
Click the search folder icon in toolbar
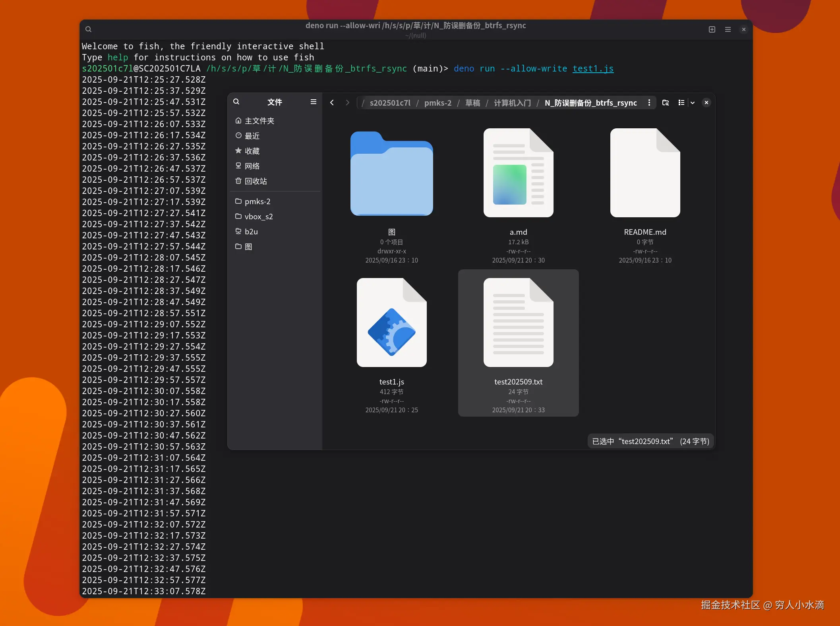coord(665,102)
